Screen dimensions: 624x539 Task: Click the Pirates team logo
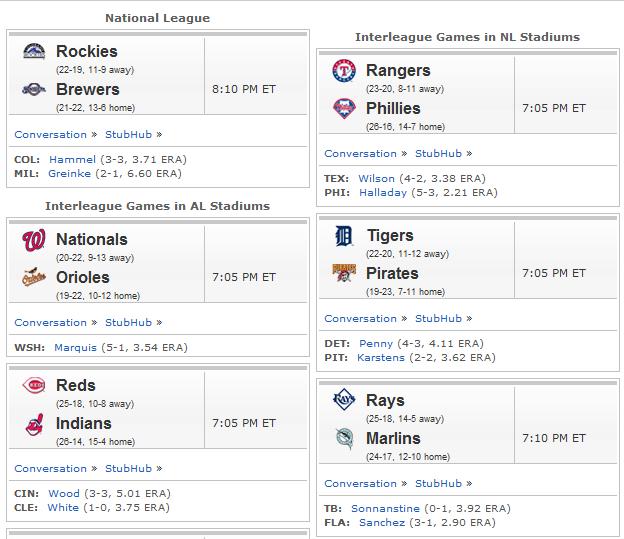click(x=344, y=273)
